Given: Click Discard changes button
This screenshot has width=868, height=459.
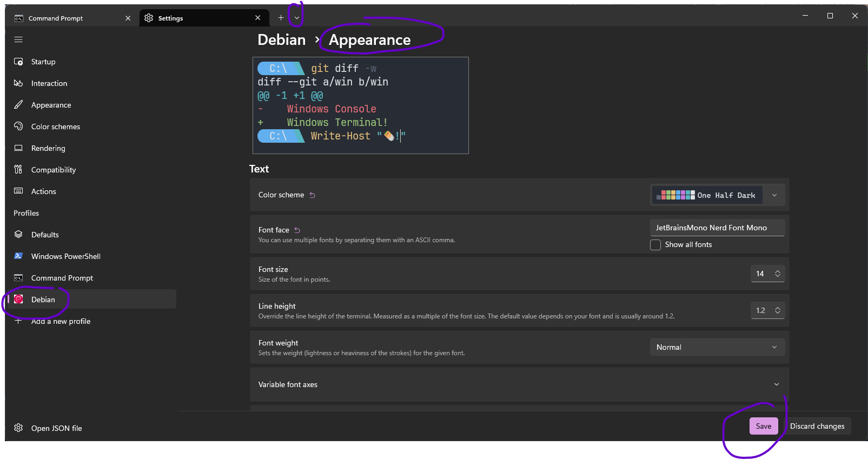Looking at the screenshot, I should pos(817,426).
